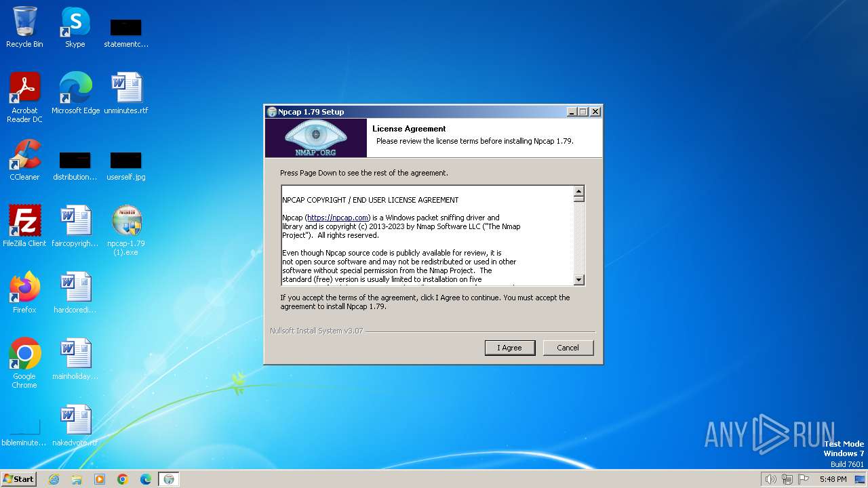868x488 pixels.
Task: Open the https://npcap.com link in license
Action: pos(337,218)
